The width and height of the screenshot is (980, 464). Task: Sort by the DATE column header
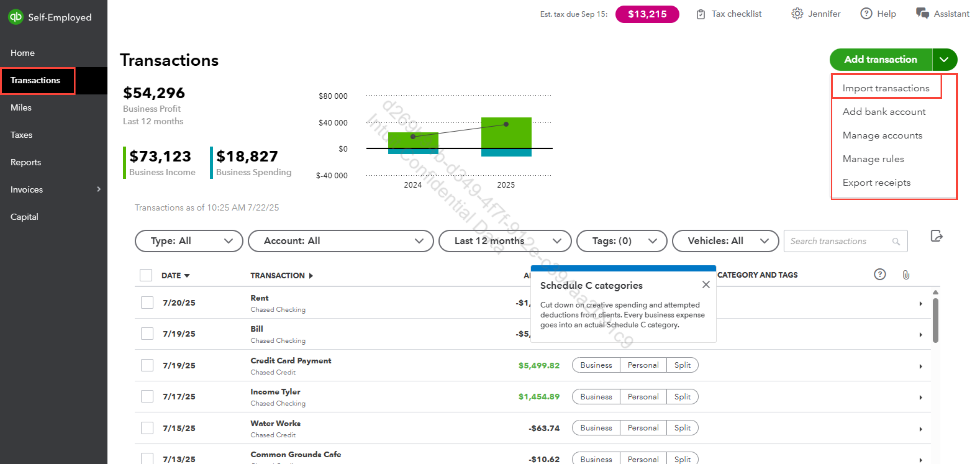(175, 275)
